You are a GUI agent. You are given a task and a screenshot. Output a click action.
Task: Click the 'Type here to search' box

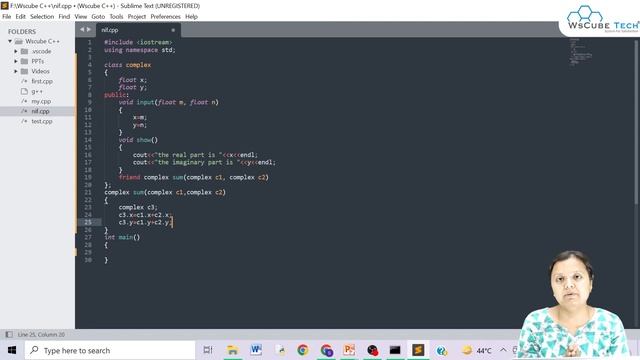click(110, 350)
